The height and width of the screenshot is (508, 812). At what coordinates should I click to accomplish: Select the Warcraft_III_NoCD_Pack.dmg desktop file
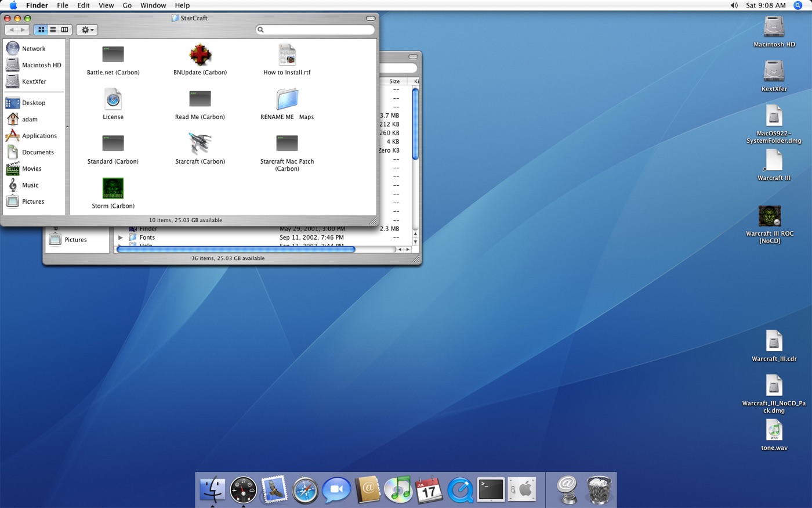pos(774,385)
